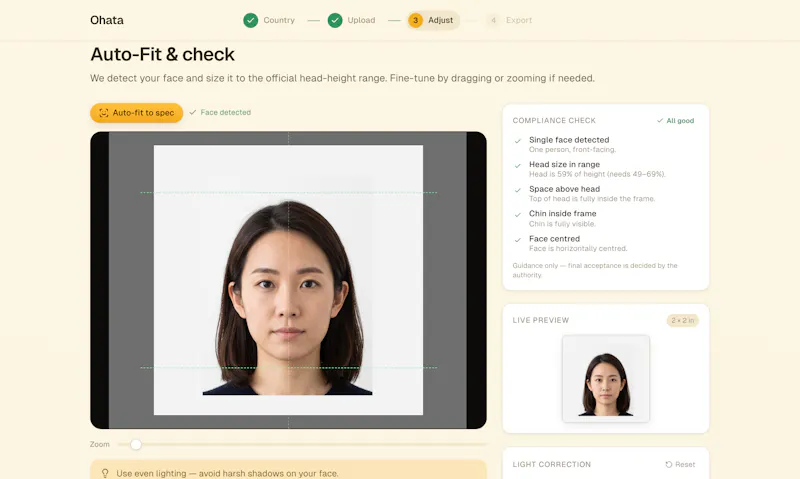The height and width of the screenshot is (479, 800).
Task: Click the reset arrow icon in Light Correction
Action: [x=668, y=464]
